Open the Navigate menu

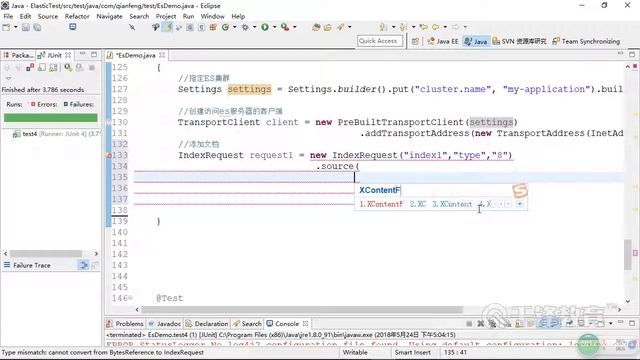coord(109,16)
